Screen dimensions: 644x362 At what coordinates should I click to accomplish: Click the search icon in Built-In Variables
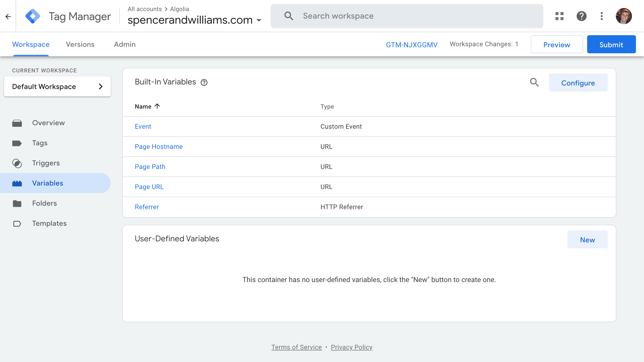point(534,83)
